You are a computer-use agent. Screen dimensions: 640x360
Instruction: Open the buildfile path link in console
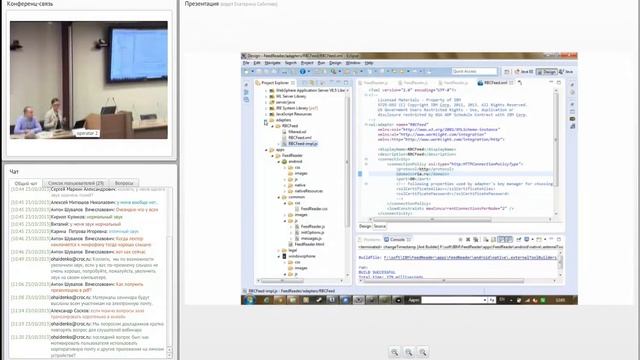pyautogui.click(x=470, y=258)
